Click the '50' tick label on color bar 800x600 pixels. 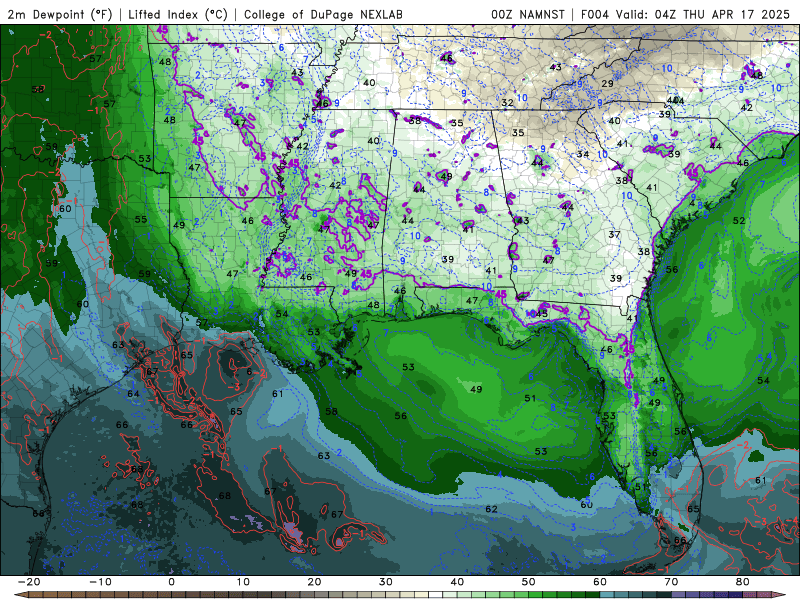tap(529, 582)
